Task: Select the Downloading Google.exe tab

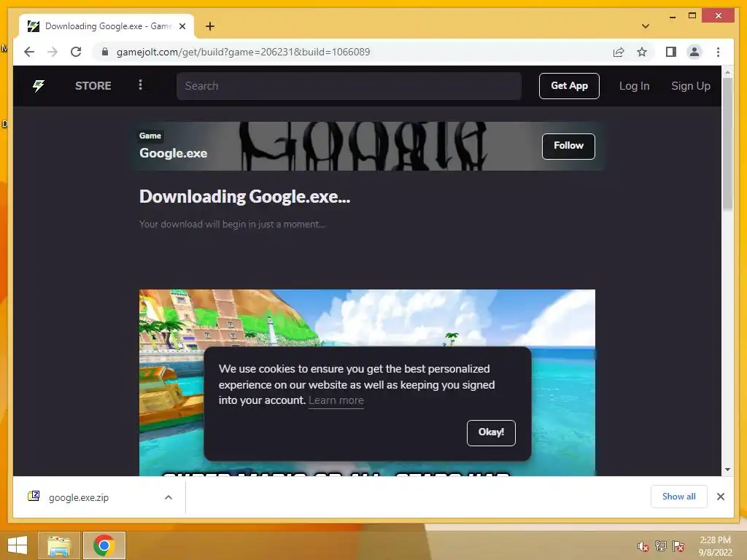Action: click(107, 26)
